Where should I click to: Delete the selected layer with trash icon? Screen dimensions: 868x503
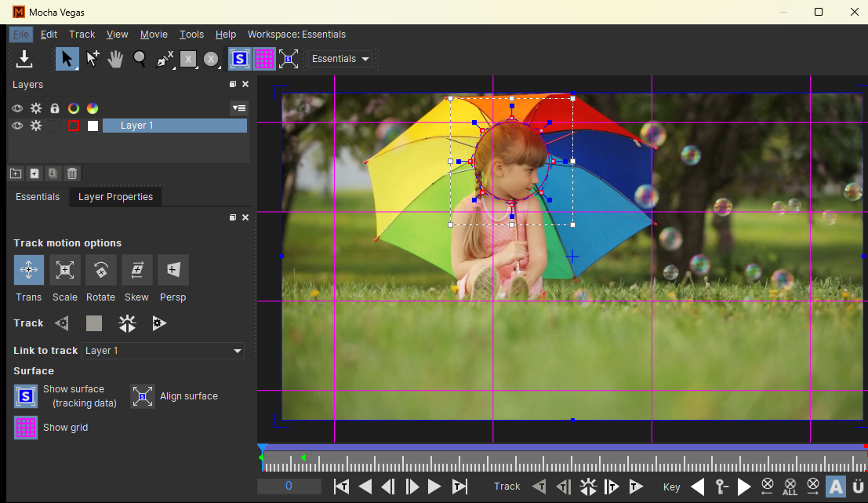[x=72, y=173]
